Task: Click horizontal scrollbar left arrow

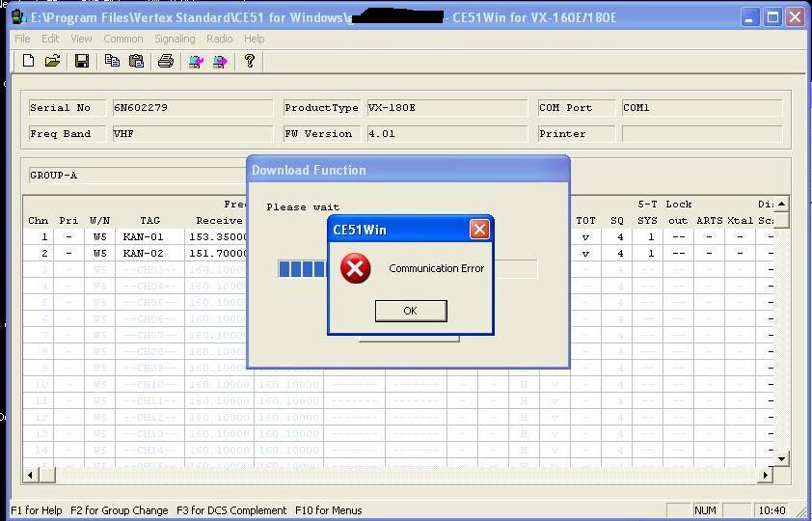Action: click(x=31, y=475)
